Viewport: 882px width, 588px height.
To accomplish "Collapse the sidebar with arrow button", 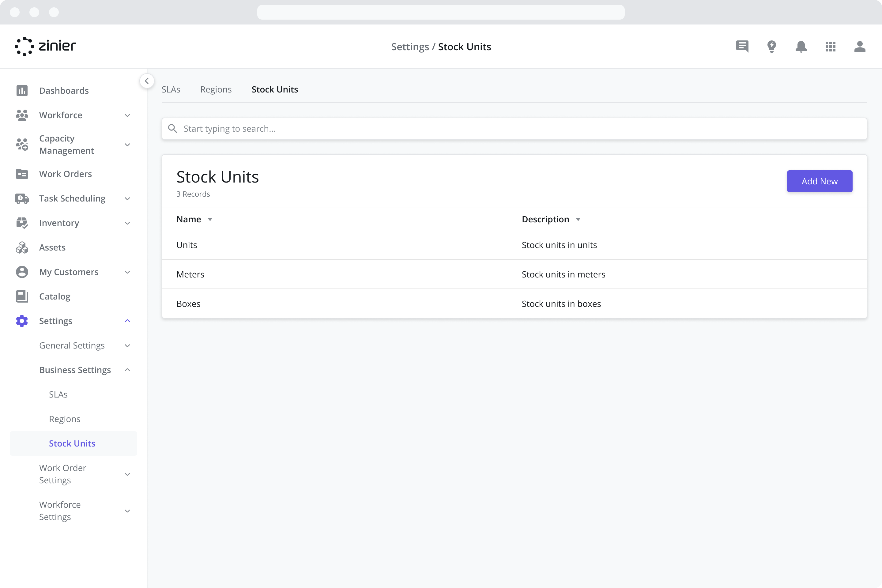I will pos(147,81).
